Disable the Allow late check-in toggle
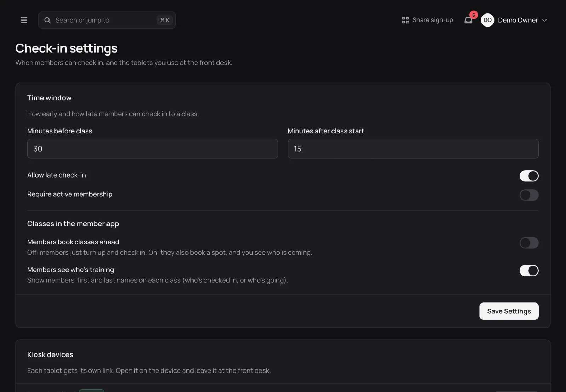This screenshot has width=566, height=392. click(x=529, y=176)
